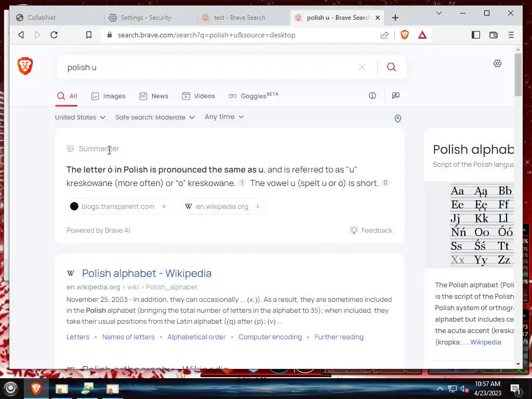
Task: Expand the Any time filter dropdown
Action: coord(224,117)
